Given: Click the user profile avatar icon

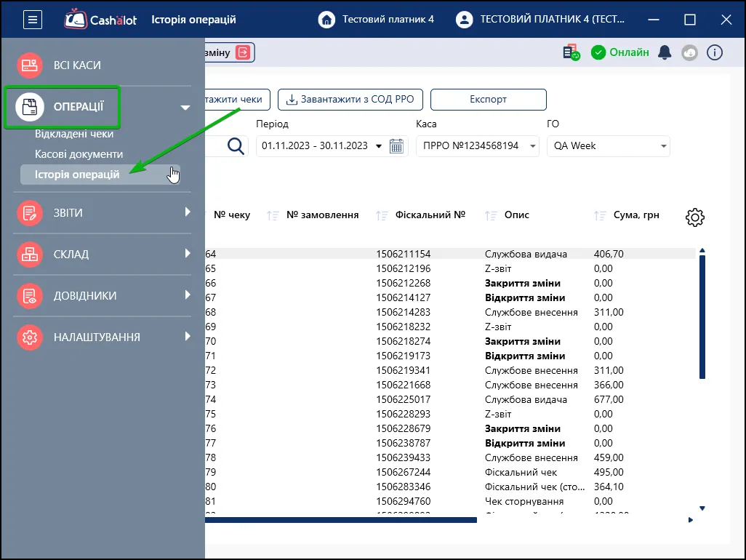Looking at the screenshot, I should pyautogui.click(x=464, y=20).
